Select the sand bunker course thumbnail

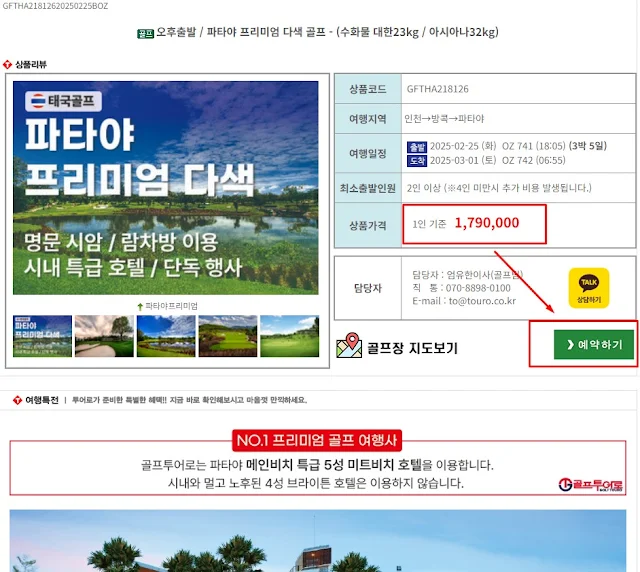tap(104, 336)
